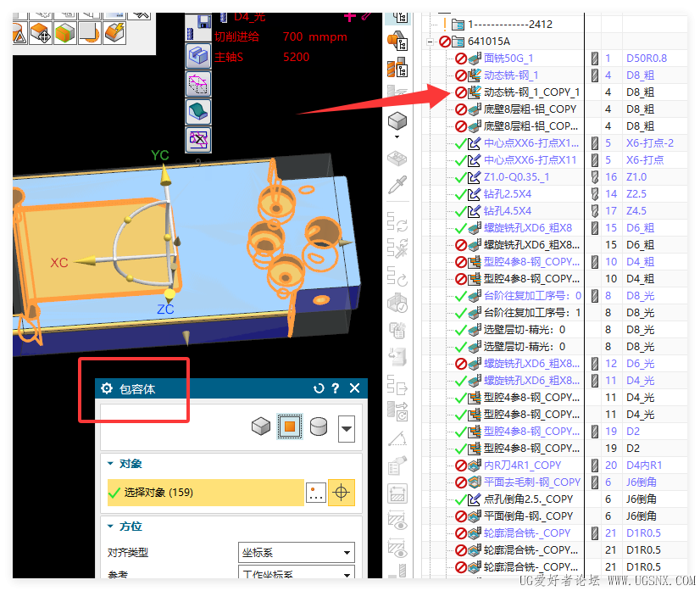Select operation 动态铣-钢_1
Viewport: 700px width, 591px height.
511,75
